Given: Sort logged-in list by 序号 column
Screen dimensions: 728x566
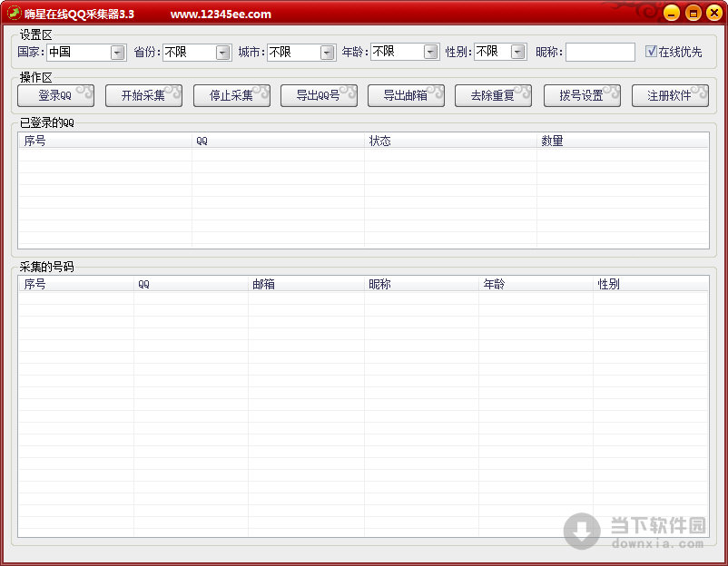Looking at the screenshot, I should 105,141.
